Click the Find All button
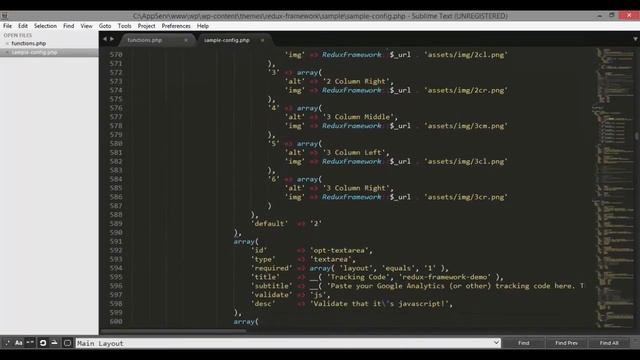 pyautogui.click(x=609, y=343)
